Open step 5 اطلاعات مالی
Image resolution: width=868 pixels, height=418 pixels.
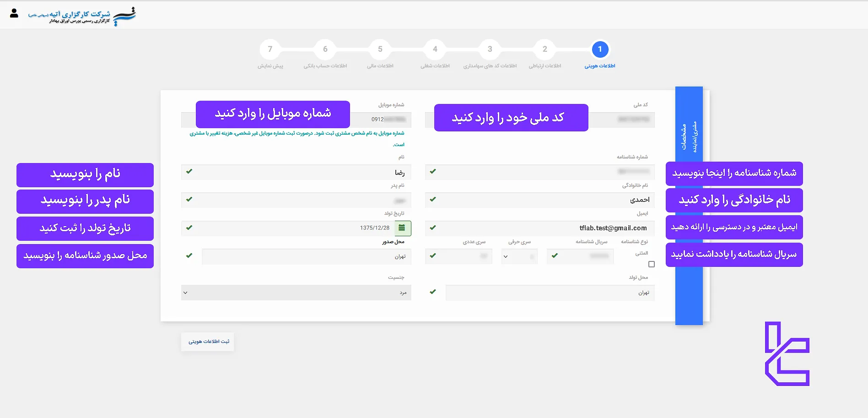click(x=380, y=49)
